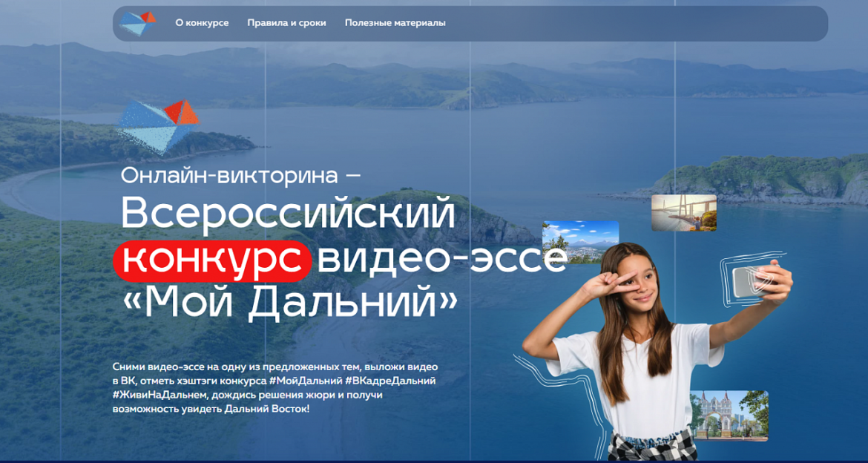Click the «Всероссийский» headline word
Viewport: 868px width, 463px height.
pos(287,215)
